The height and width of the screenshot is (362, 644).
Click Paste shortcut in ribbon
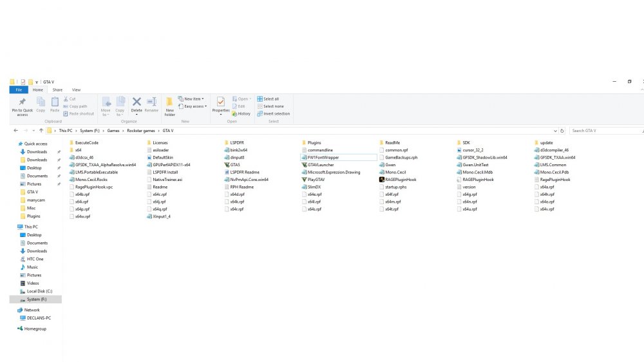pyautogui.click(x=79, y=114)
